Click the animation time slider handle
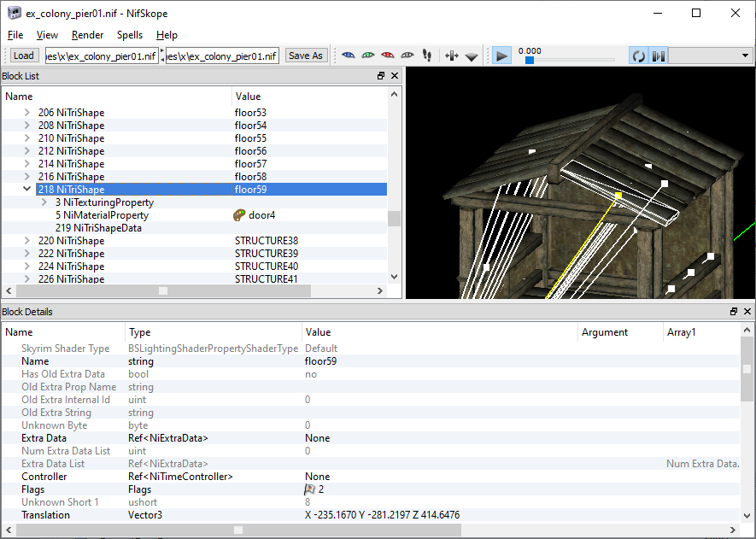756x539 pixels. pos(530,61)
